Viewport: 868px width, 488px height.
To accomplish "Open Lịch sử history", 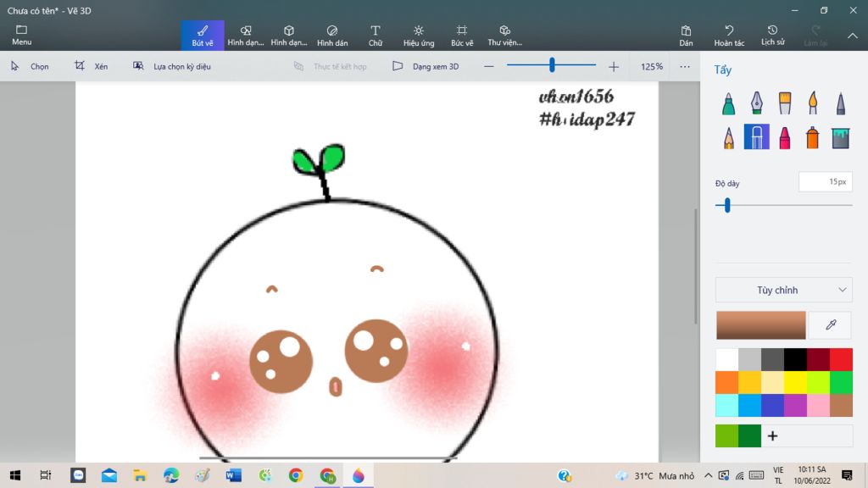I will click(772, 36).
